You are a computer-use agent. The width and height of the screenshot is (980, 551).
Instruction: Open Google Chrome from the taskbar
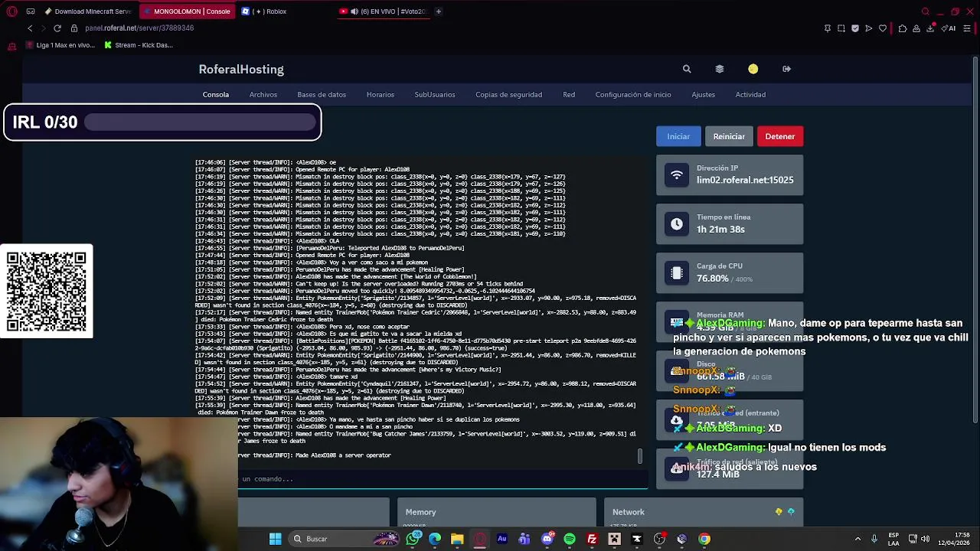tap(704, 539)
